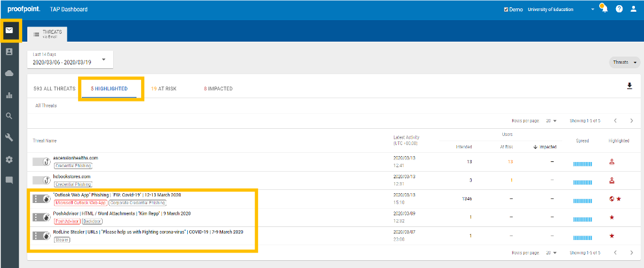This screenshot has height=268, width=644.
Task: Click the All Threats breadcrumb filter
Action: click(x=45, y=105)
